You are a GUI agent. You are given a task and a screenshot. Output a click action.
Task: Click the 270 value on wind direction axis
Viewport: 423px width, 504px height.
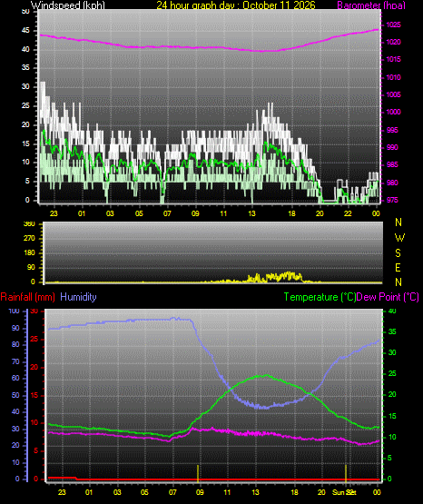pyautogui.click(x=29, y=239)
